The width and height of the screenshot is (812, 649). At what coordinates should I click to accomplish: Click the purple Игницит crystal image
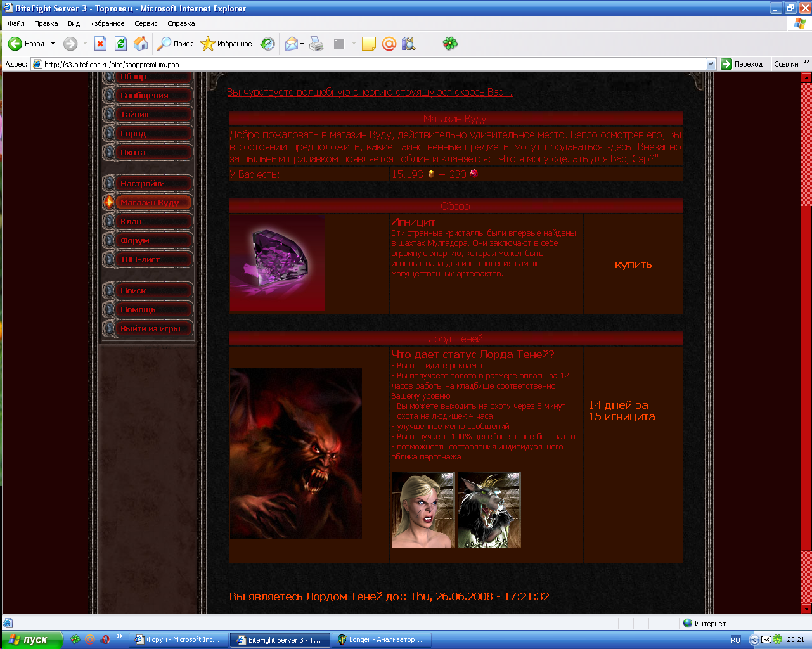click(x=278, y=263)
